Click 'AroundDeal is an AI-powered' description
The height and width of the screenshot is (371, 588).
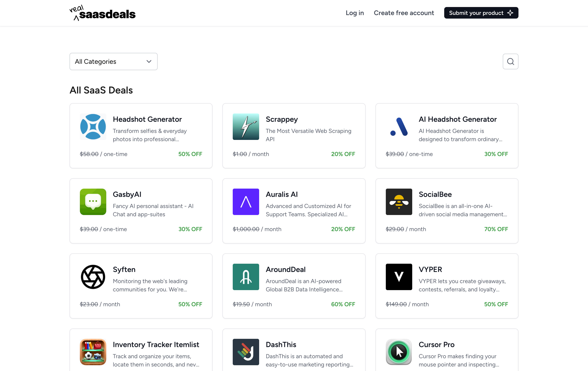[x=304, y=285]
